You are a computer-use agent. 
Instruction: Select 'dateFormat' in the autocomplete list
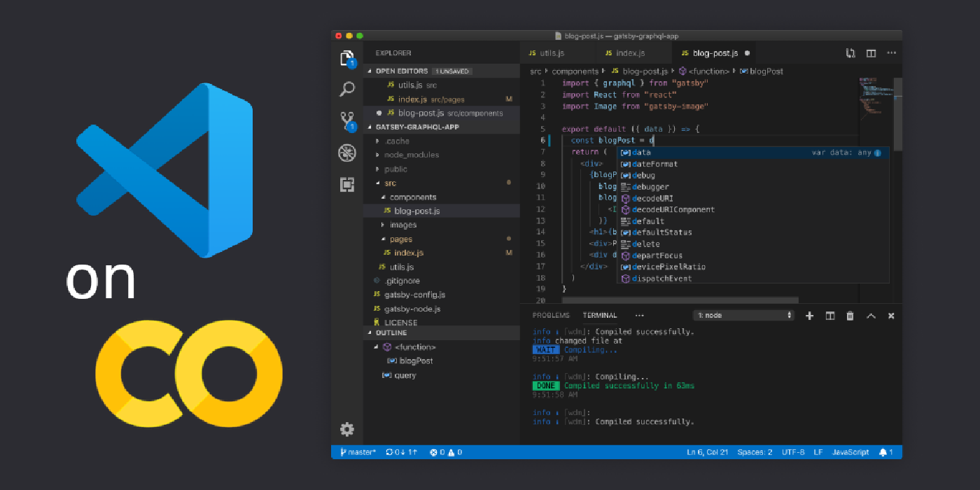[x=654, y=164]
